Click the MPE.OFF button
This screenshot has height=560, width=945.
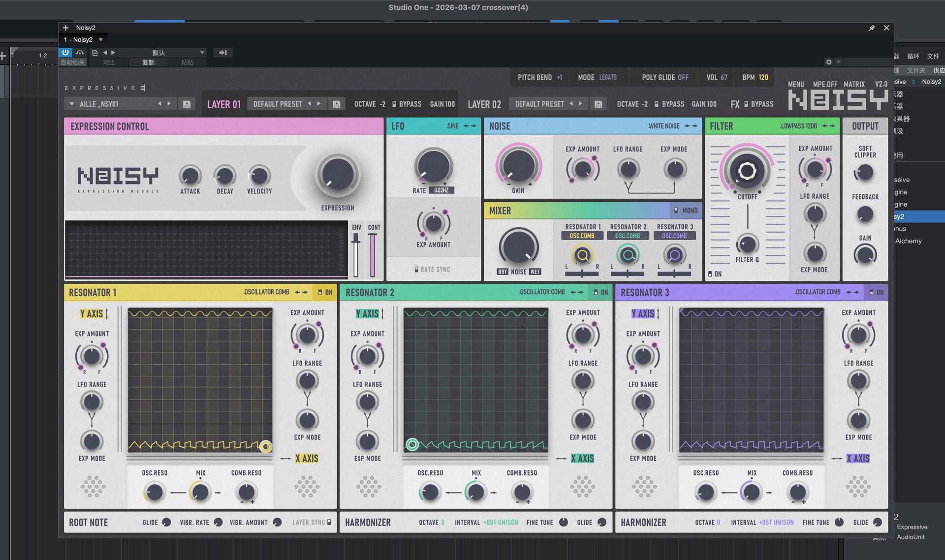(825, 85)
